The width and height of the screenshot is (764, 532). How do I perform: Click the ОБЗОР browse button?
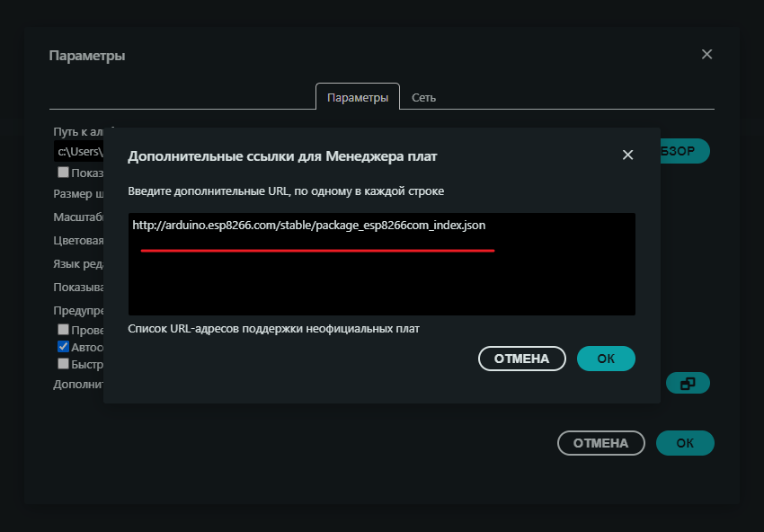pos(685,151)
